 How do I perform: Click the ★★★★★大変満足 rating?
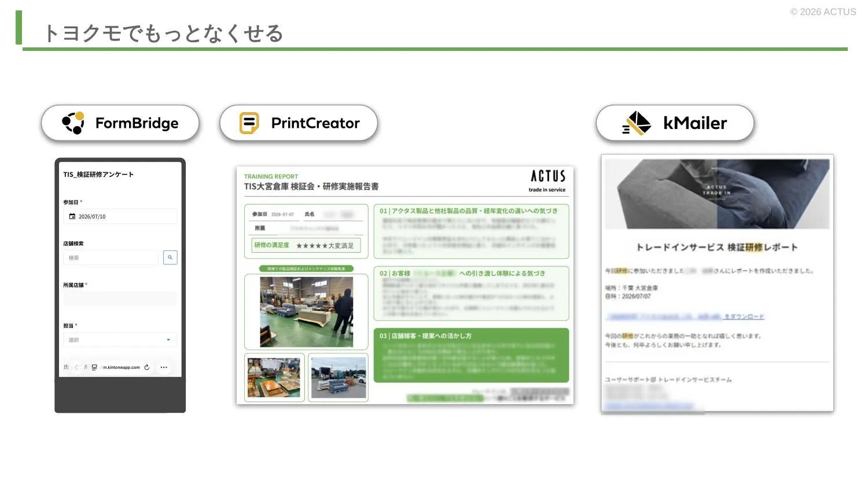point(325,246)
